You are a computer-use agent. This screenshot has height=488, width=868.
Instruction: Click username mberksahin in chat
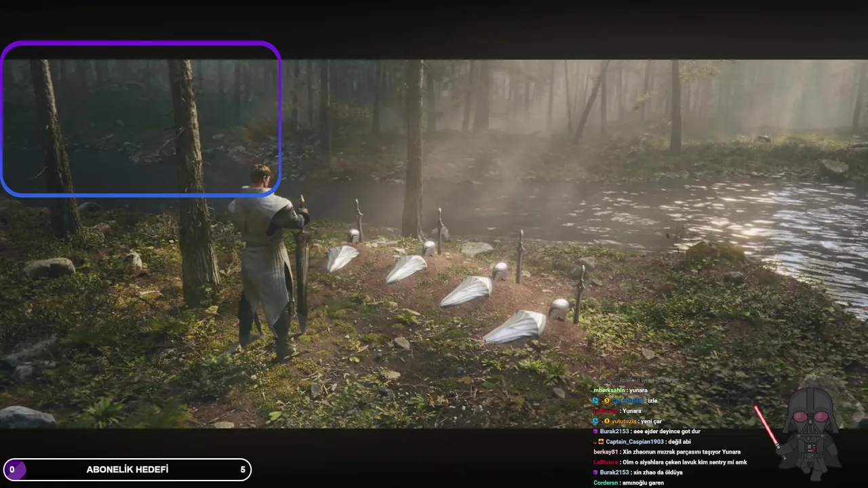[610, 390]
